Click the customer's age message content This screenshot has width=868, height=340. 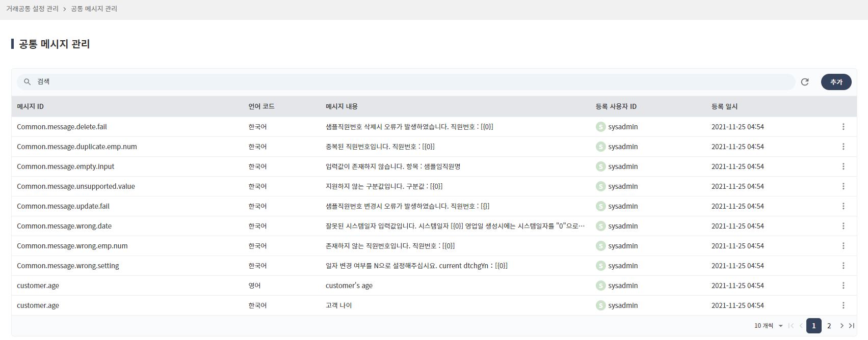click(x=349, y=286)
